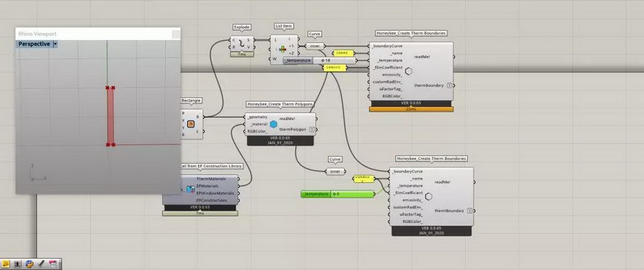Click the List Item component icon
Viewport: 644px width, 270px height.
(283, 49)
